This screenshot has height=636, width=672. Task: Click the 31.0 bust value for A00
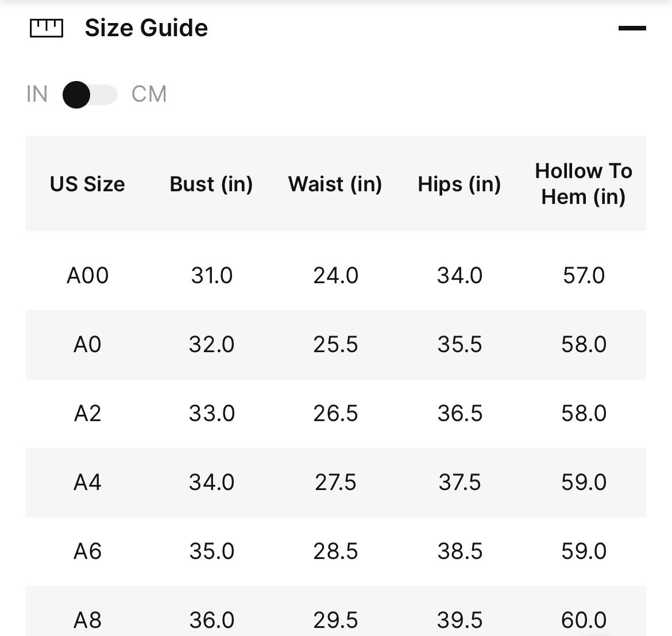tap(211, 276)
